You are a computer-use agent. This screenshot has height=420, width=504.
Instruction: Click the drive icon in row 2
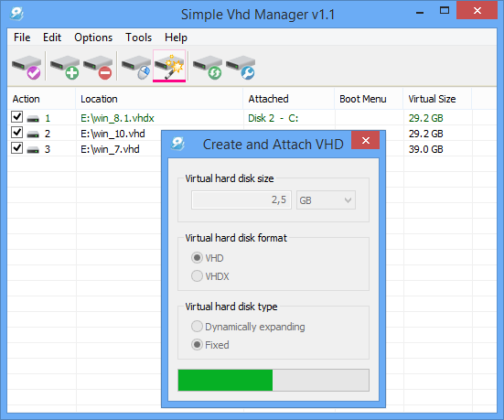[33, 135]
